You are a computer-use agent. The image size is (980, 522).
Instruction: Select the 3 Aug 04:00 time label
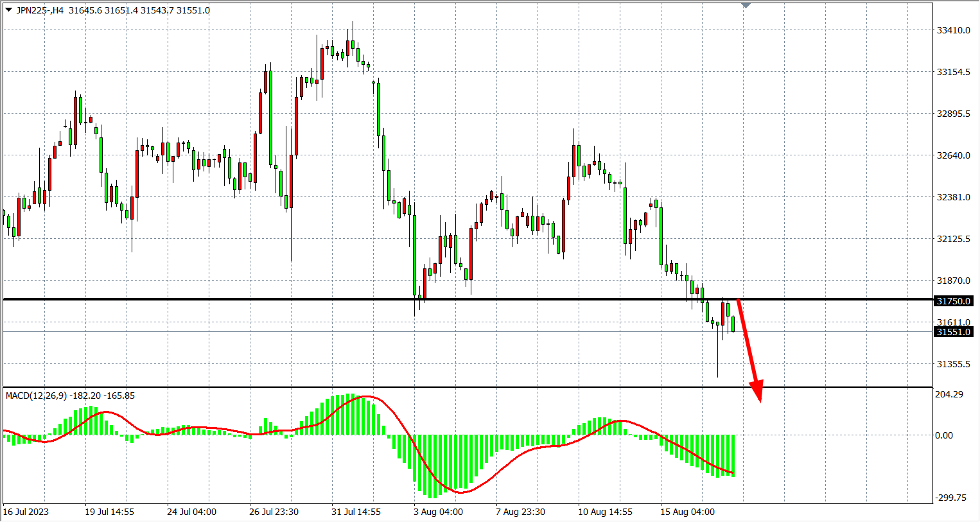pyautogui.click(x=438, y=512)
